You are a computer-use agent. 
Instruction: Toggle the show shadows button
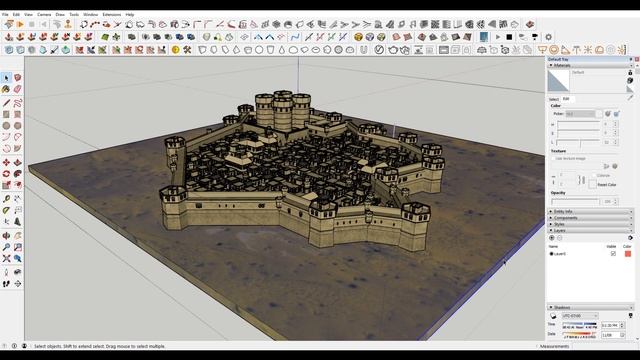coord(553,316)
